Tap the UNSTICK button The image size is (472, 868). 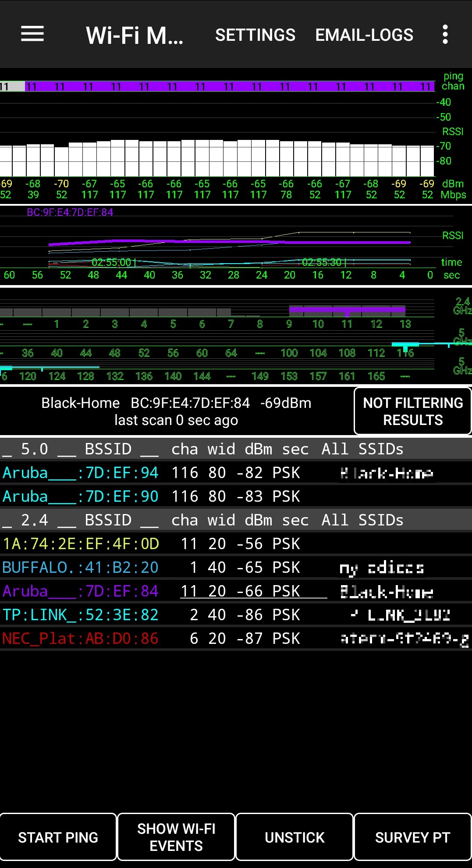(295, 837)
